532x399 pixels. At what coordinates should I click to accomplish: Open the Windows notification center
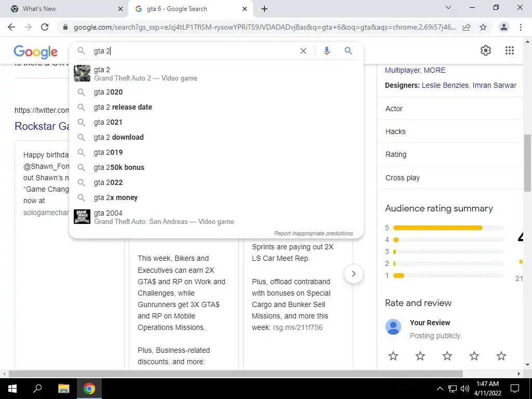(515, 389)
